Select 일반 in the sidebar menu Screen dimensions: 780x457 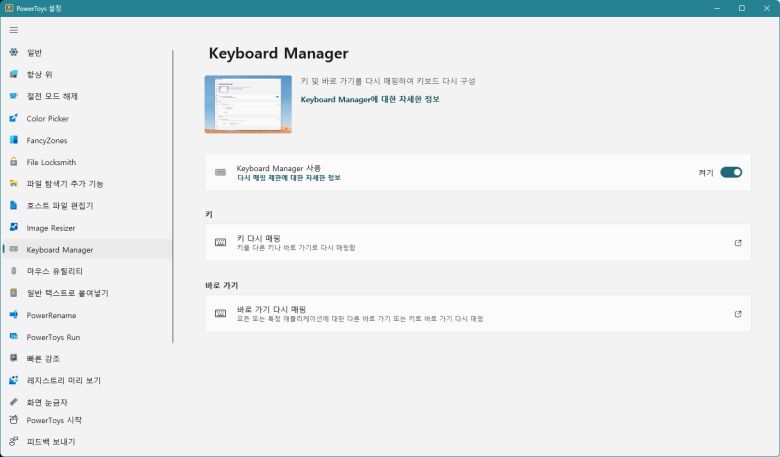click(x=35, y=52)
